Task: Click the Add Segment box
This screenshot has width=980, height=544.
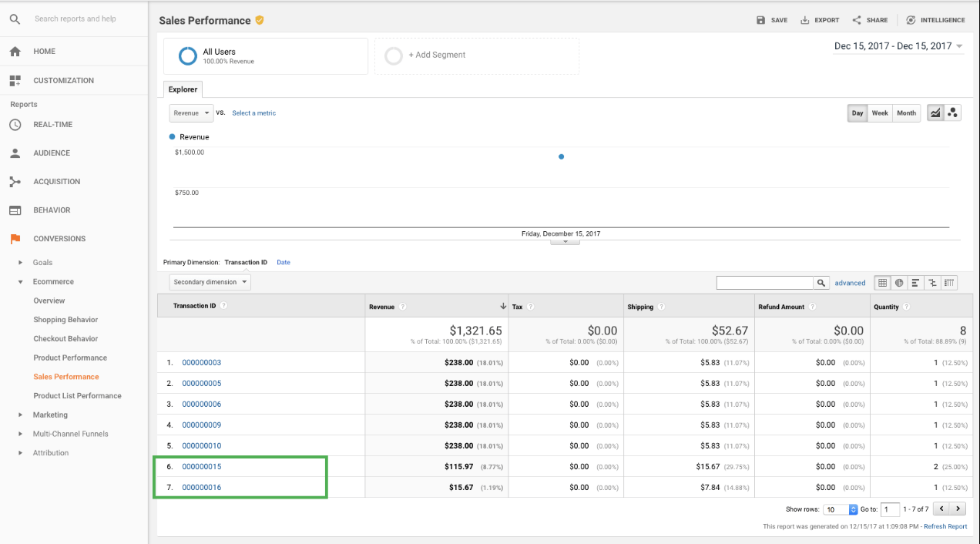Action: pos(477,56)
